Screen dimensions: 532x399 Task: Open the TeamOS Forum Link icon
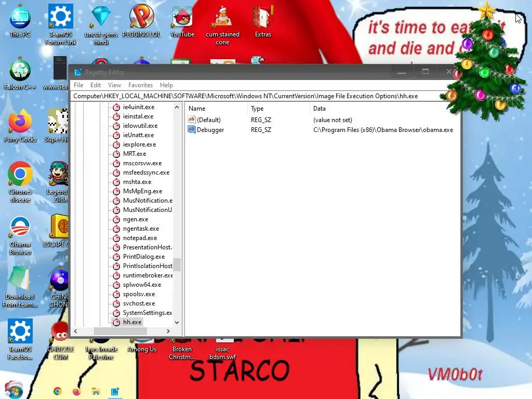click(61, 24)
